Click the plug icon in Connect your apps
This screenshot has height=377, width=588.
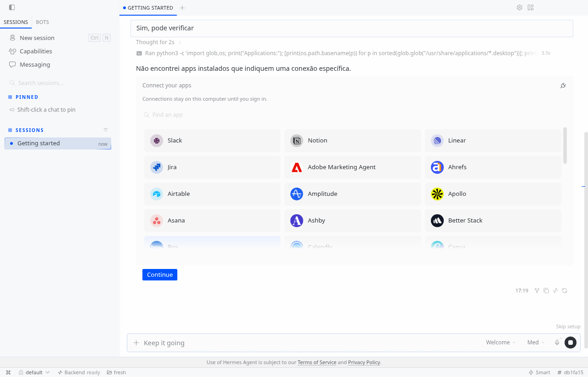point(563,86)
